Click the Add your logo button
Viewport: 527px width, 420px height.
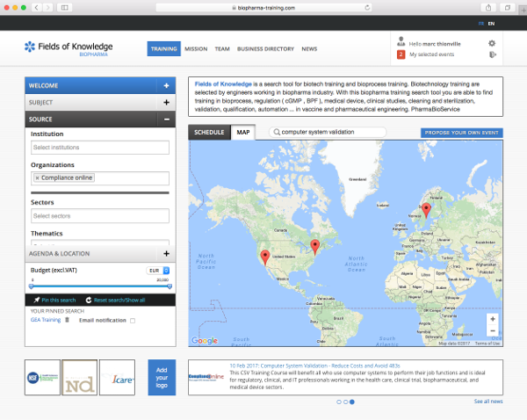point(162,377)
